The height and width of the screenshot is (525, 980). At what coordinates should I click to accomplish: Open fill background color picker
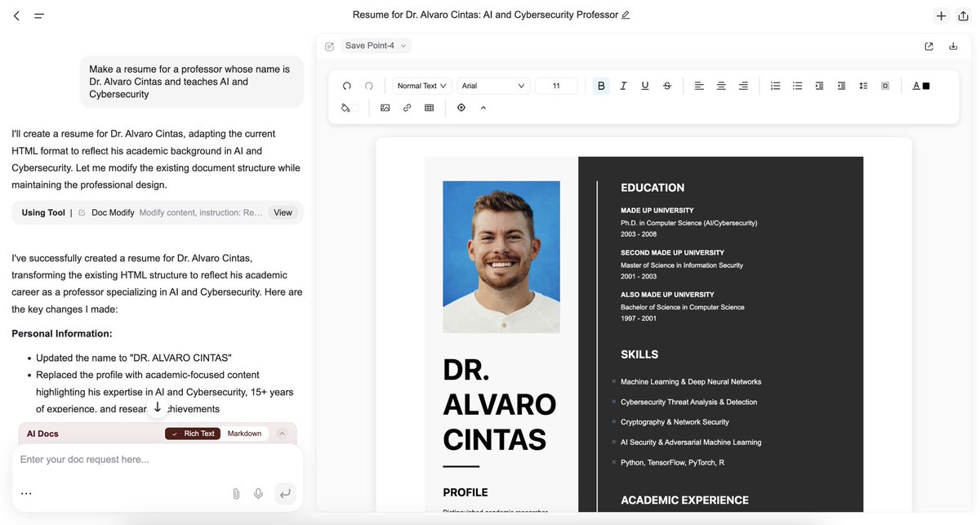click(x=350, y=108)
